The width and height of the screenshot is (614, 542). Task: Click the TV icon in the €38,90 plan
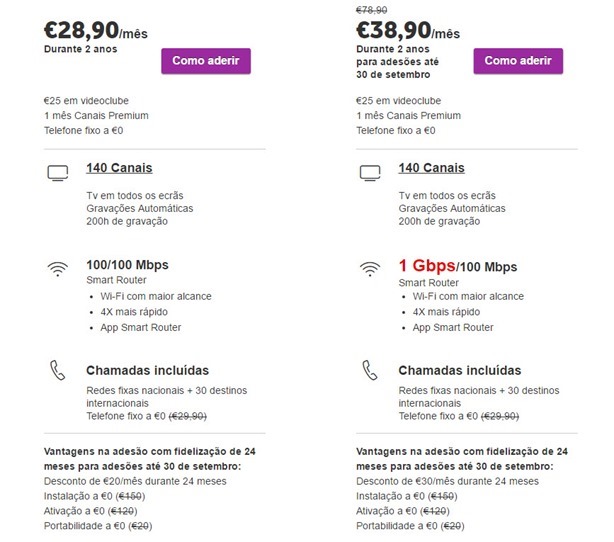pyautogui.click(x=370, y=174)
